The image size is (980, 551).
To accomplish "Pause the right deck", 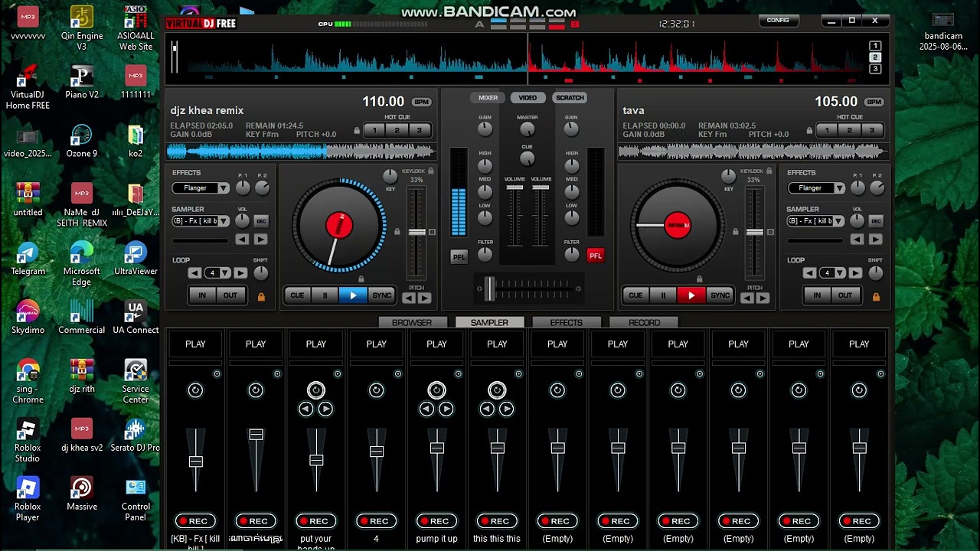I will point(663,295).
